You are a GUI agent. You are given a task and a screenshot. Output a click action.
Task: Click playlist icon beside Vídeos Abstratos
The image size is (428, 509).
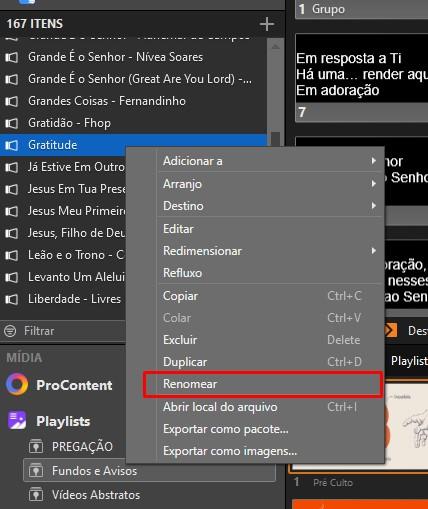(x=36, y=494)
